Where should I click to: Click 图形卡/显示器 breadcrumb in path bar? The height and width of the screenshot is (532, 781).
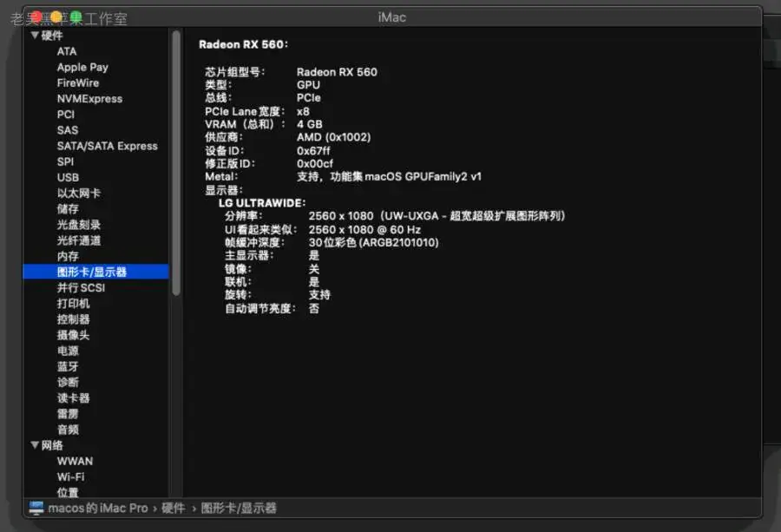click(x=239, y=508)
